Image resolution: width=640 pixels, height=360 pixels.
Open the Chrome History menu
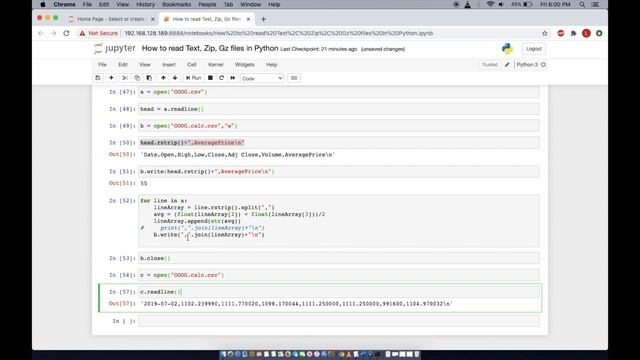145,4
